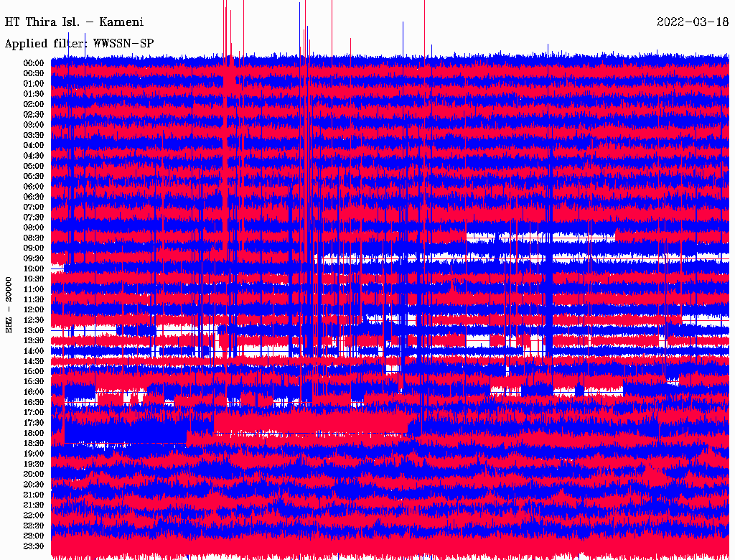Select the 20:00 time row label
Viewport: 735px width, 560px height.
pos(34,474)
